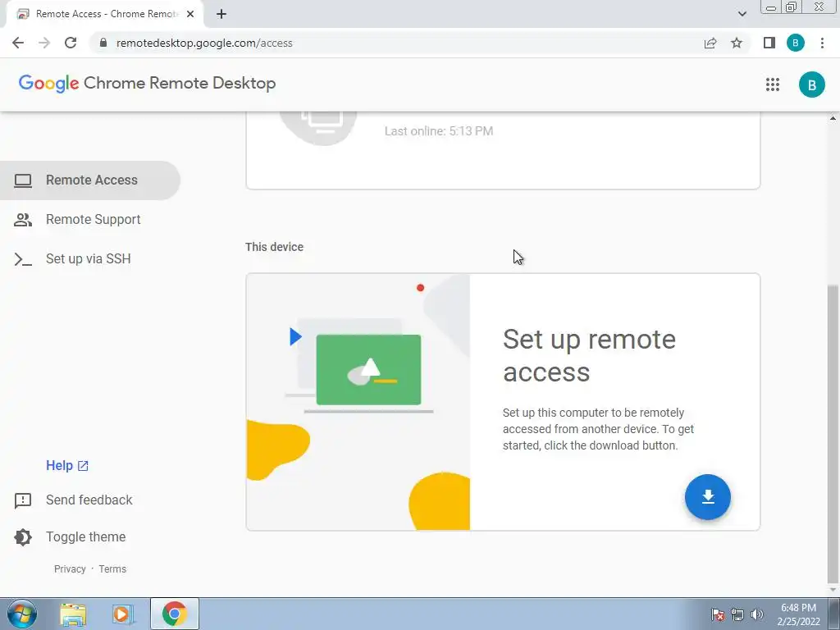Open Windows Explorer from taskbar
Image resolution: width=840 pixels, height=630 pixels.
pos(73,614)
